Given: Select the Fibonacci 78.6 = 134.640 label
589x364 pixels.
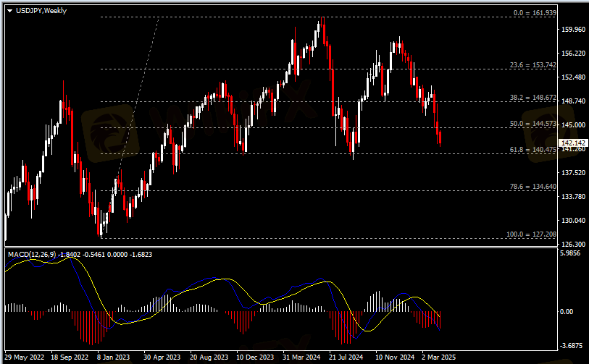Looking at the screenshot, I should [x=533, y=187].
